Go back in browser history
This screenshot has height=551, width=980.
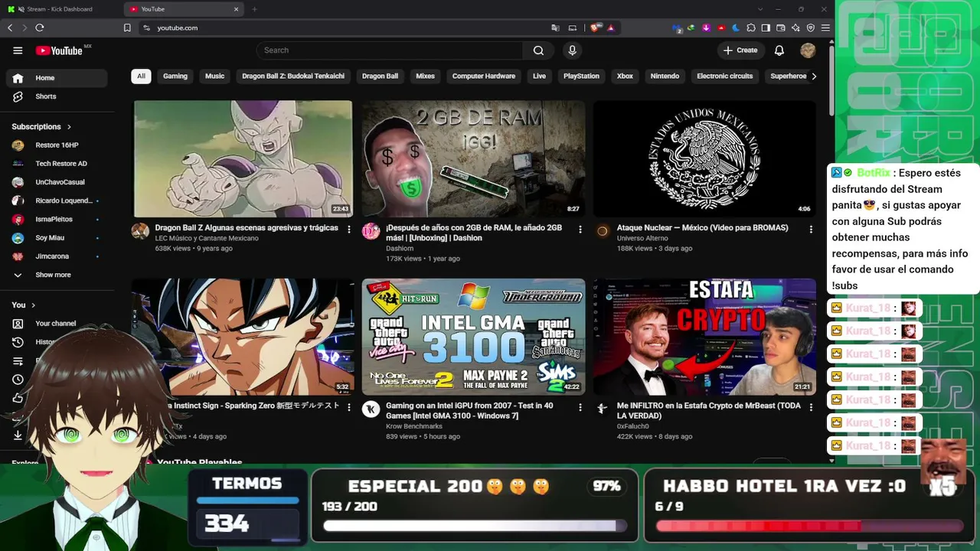click(10, 28)
